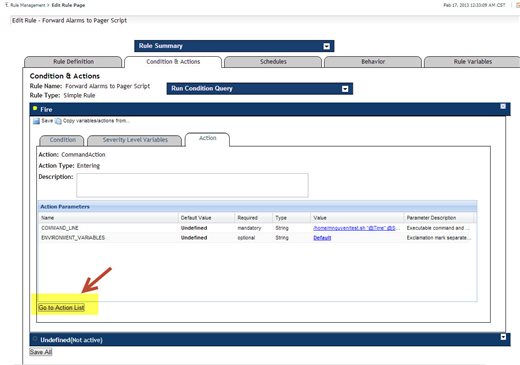520x365 pixels.
Task: Open the Run Condition Query dropdown arrow
Action: [345, 89]
